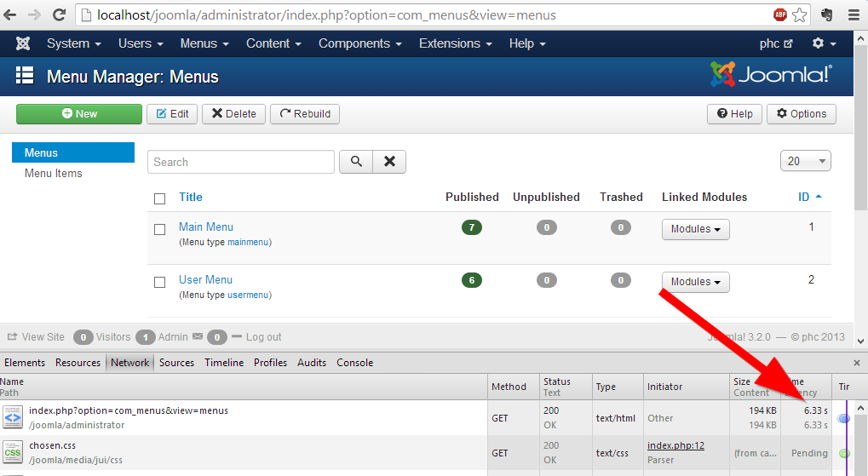The width and height of the screenshot is (868, 476).
Task: Open the Menus dropdown in the navbar
Action: click(204, 43)
